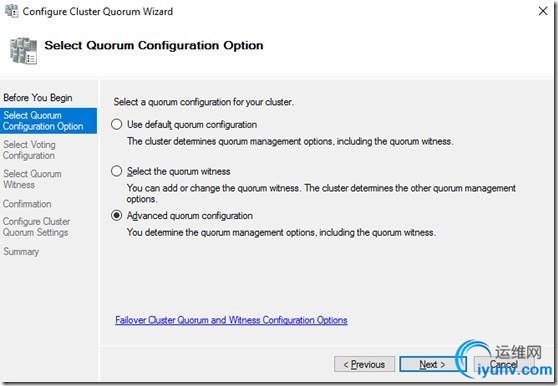Click the Next button
The image size is (558, 386).
pos(432,364)
